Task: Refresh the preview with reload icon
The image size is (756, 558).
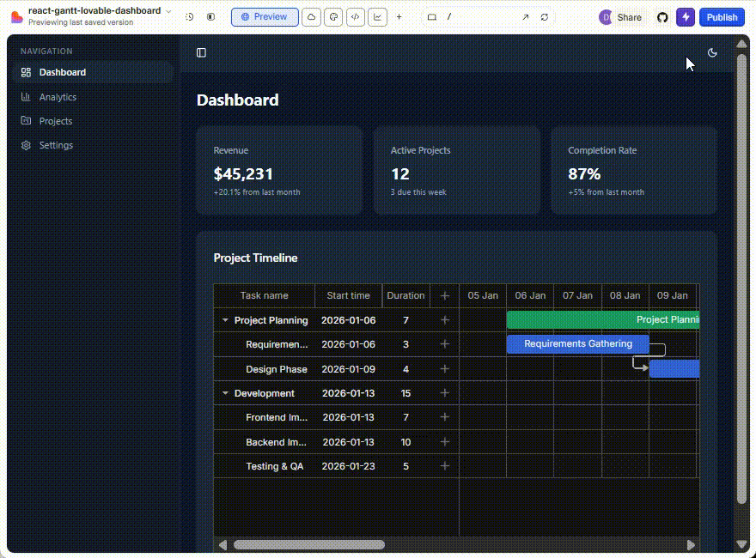Action: [545, 17]
